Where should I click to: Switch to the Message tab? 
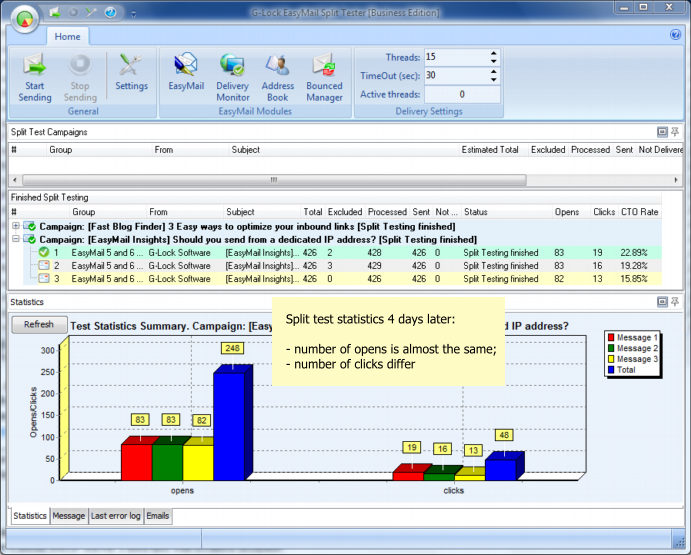(x=68, y=516)
